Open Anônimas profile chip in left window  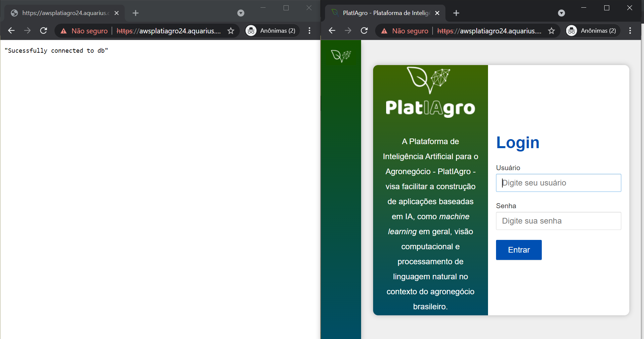[272, 31]
